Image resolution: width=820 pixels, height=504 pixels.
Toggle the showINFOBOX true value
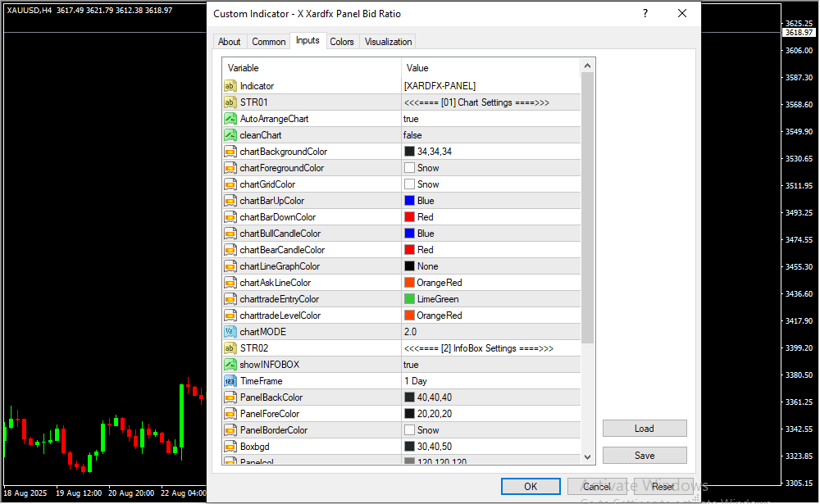(x=490, y=365)
